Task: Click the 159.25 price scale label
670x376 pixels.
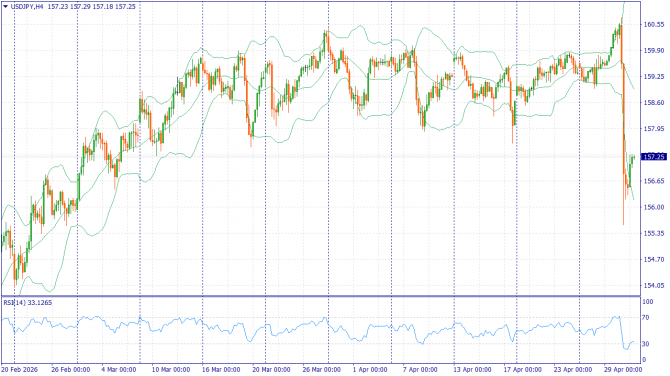Action: pos(654,76)
